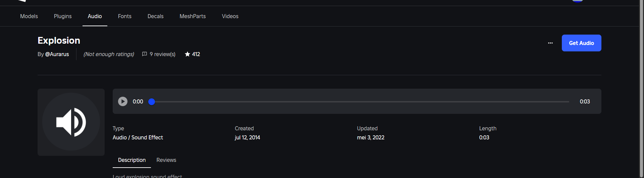Viewport: 644px width, 178px height.
Task: Click the star favorites icon
Action: (x=187, y=54)
